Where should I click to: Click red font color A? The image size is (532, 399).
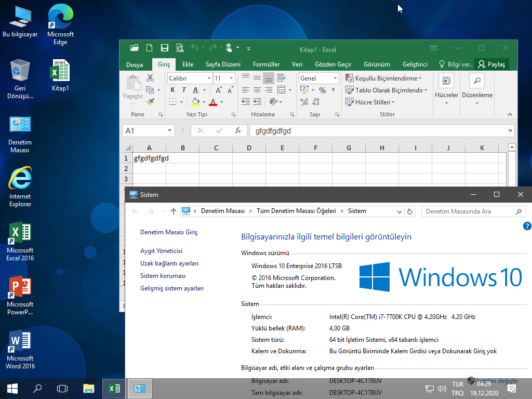coord(213,102)
